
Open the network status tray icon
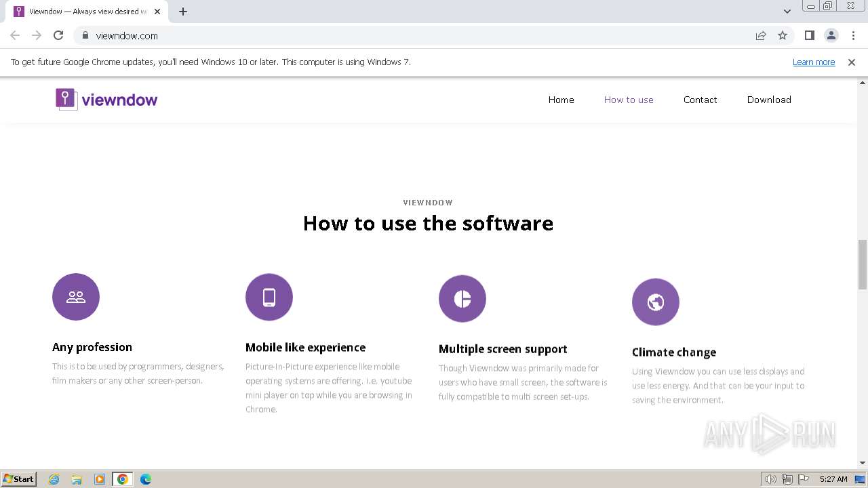tap(787, 479)
